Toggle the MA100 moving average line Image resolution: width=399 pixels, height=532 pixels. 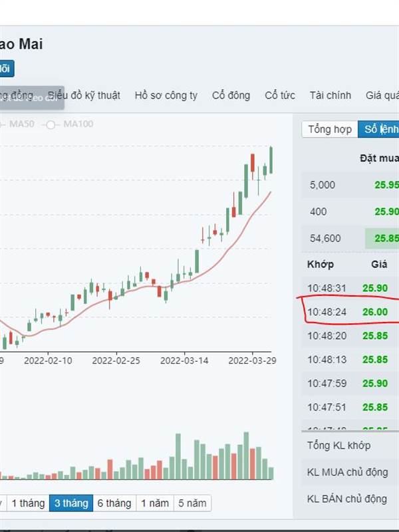click(x=68, y=124)
